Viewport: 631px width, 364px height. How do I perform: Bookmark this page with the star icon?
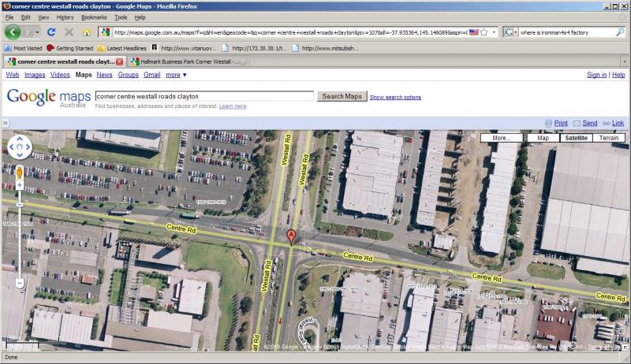tap(484, 32)
